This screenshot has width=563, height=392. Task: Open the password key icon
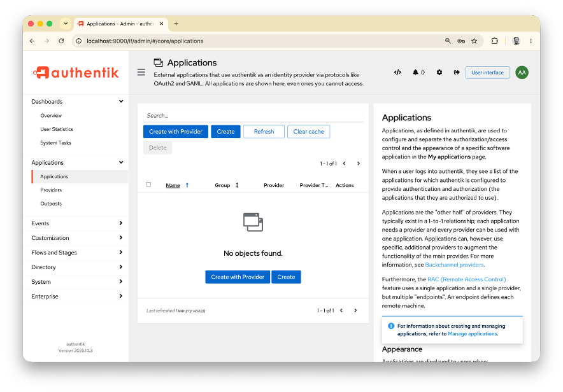pyautogui.click(x=461, y=41)
